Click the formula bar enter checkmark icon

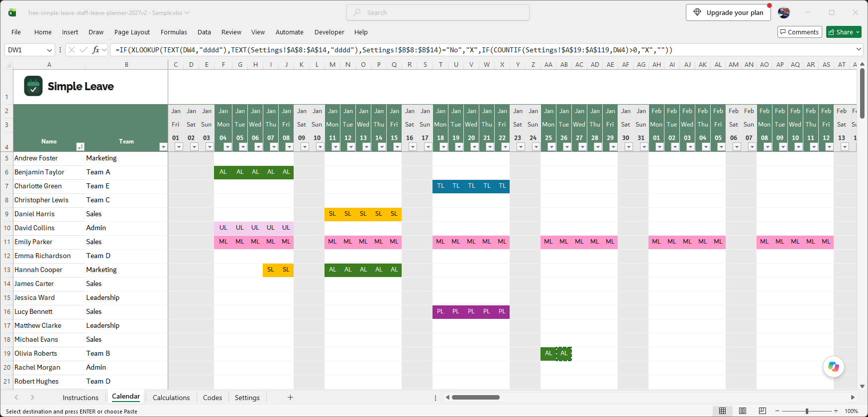point(84,50)
